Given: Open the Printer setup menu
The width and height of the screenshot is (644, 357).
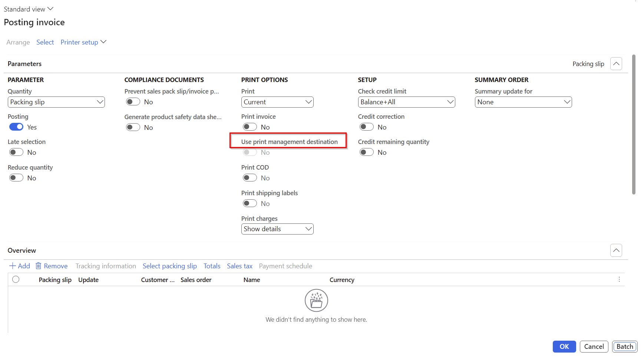Looking at the screenshot, I should coord(83,42).
